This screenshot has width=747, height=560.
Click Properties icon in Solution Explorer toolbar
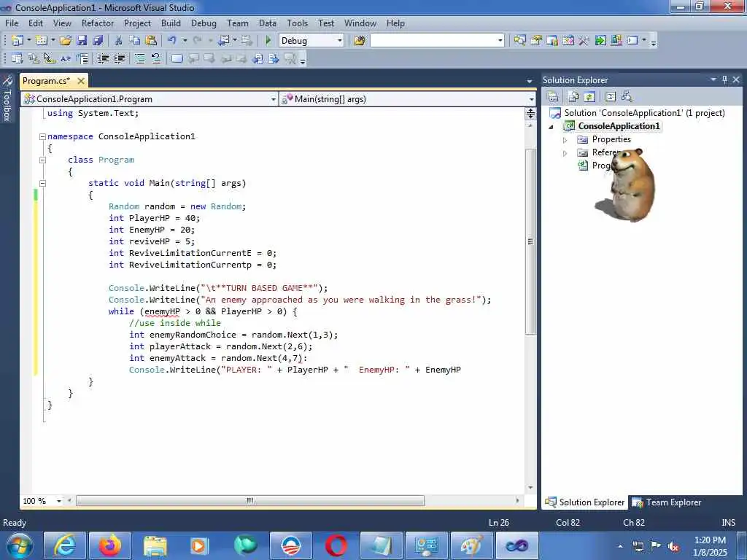(x=553, y=97)
